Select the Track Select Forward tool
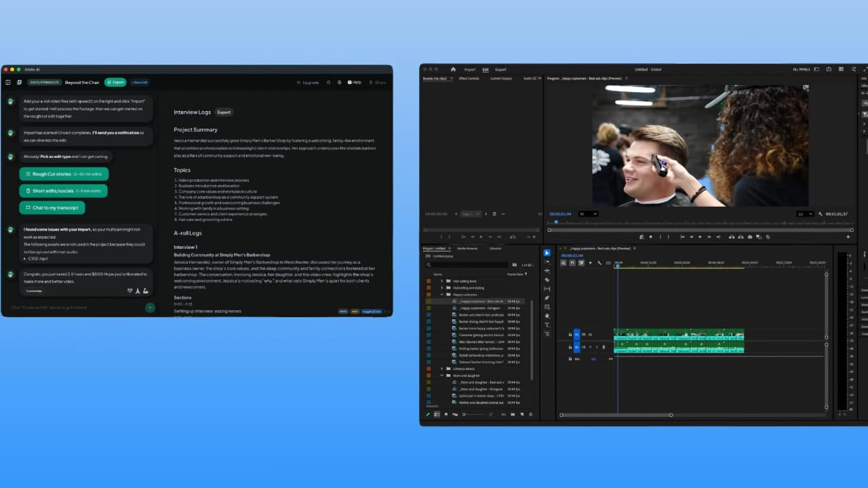Screen dimensions: 868x488 (547, 262)
